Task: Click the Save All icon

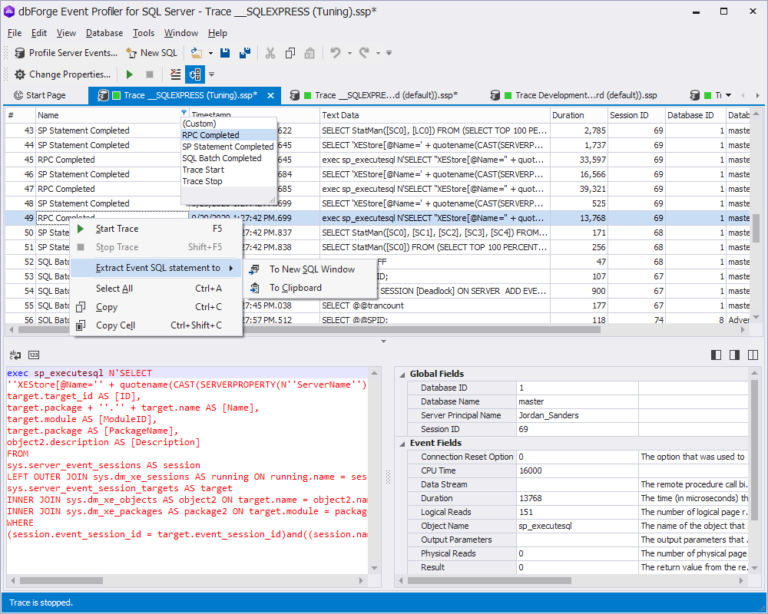Action: (245, 53)
